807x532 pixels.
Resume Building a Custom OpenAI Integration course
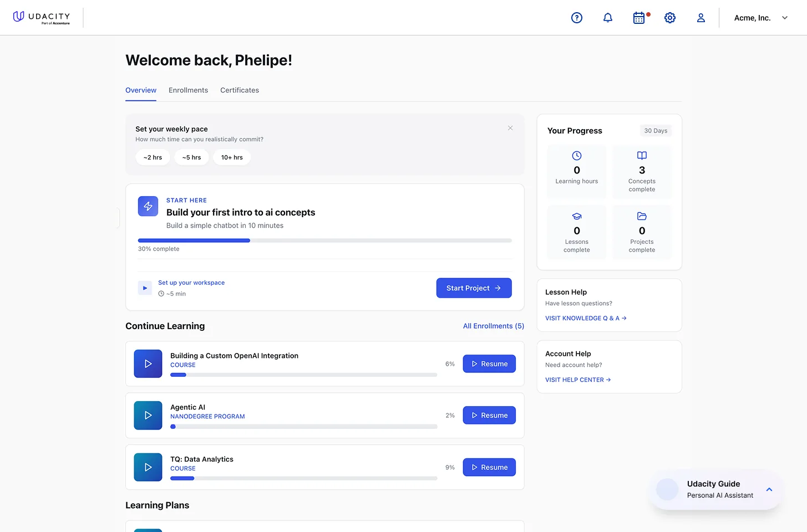click(x=489, y=364)
